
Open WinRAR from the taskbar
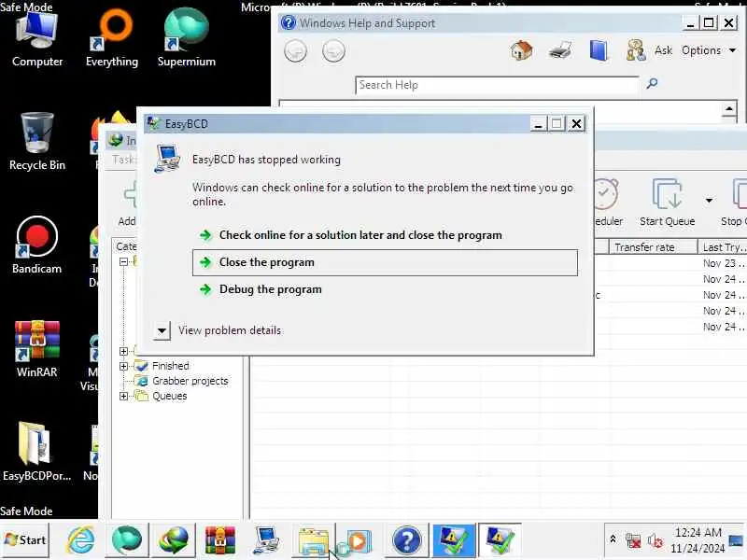click(220, 540)
